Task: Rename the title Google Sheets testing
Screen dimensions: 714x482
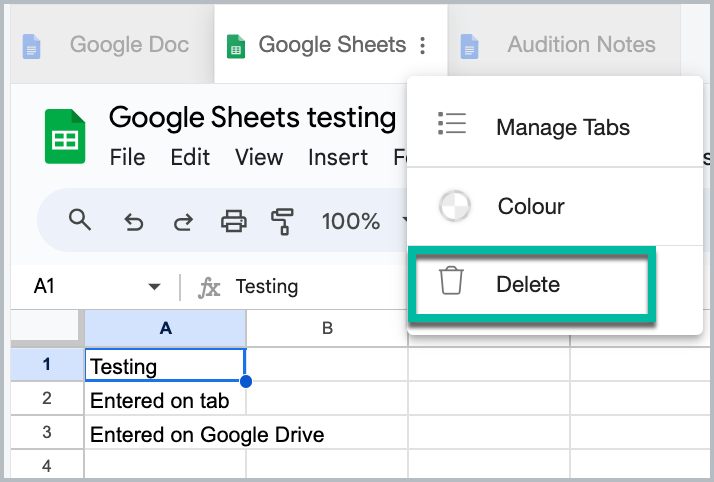Action: [x=252, y=117]
